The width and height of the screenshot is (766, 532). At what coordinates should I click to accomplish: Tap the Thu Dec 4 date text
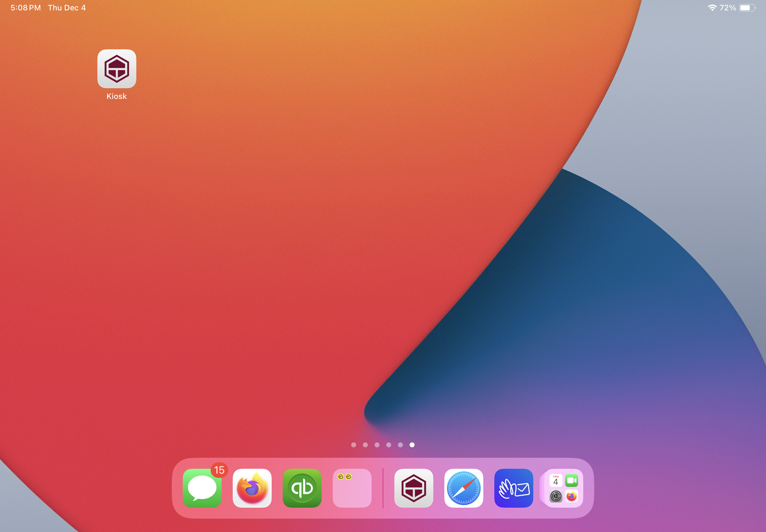(67, 8)
